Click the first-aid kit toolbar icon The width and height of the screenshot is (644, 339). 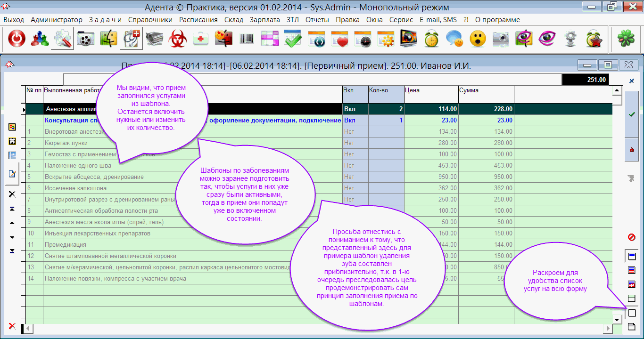[x=201, y=39]
